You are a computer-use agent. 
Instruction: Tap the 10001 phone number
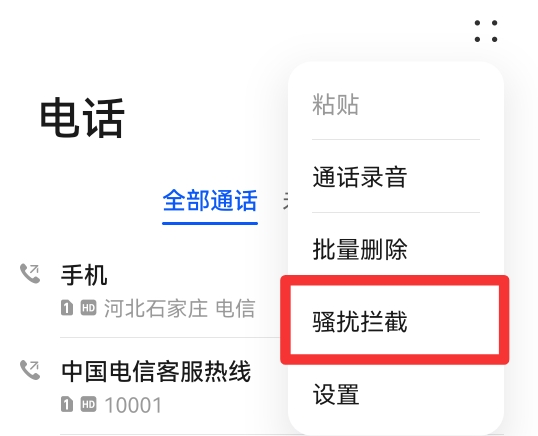tap(133, 405)
